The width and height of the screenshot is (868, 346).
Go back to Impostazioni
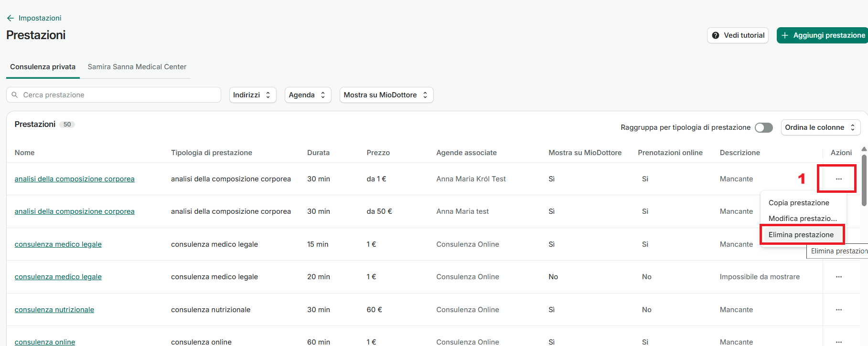click(x=40, y=18)
